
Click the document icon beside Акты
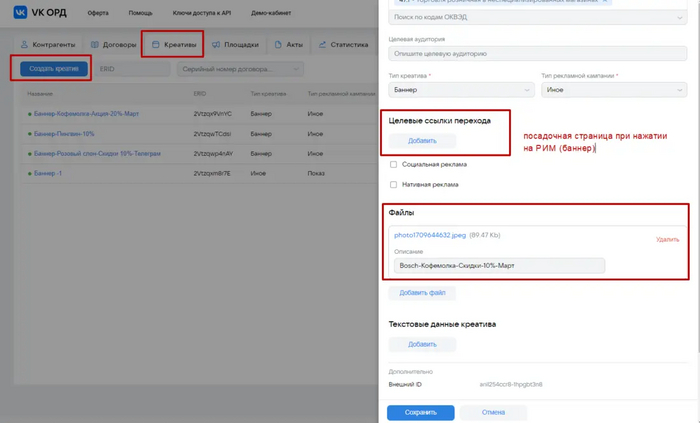click(278, 45)
